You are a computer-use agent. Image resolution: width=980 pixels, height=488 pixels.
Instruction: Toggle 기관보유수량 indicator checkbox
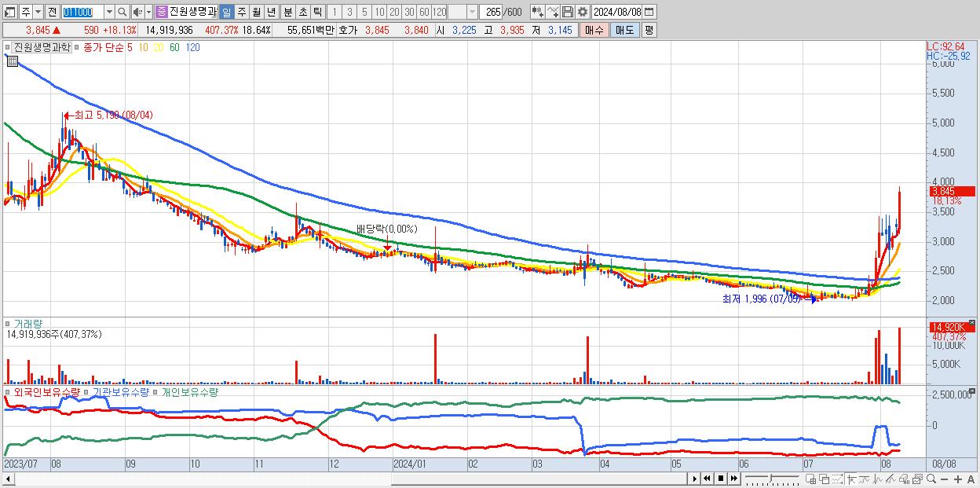pyautogui.click(x=87, y=391)
